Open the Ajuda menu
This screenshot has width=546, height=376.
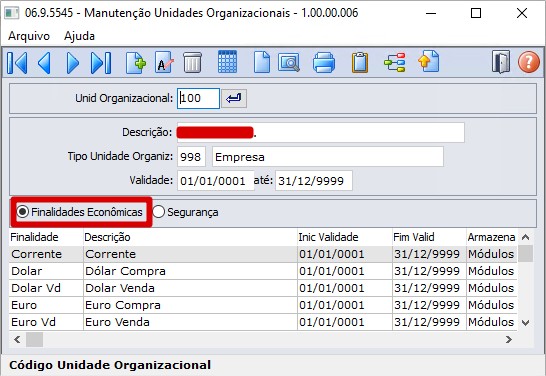[x=79, y=36]
